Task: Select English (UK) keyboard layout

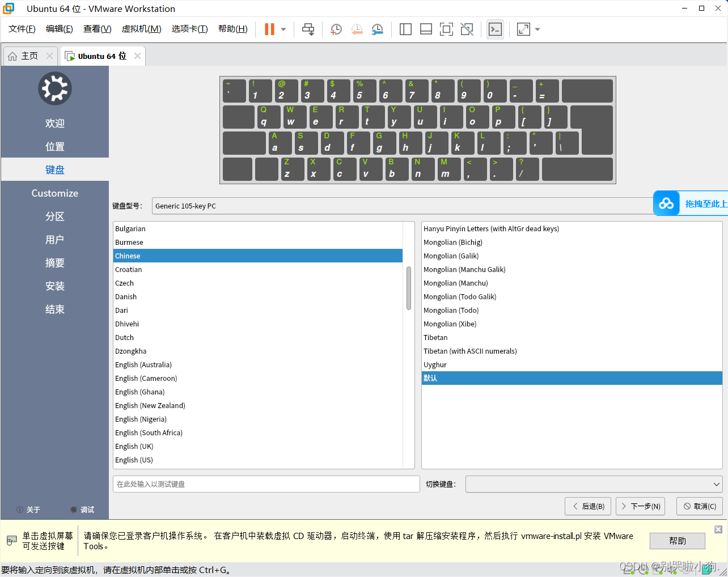Action: (258, 446)
